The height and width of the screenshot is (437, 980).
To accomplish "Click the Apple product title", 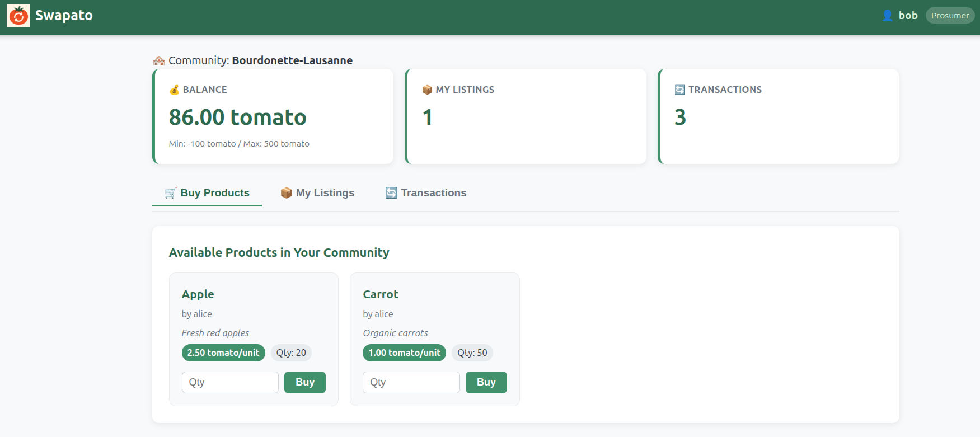I will [198, 294].
